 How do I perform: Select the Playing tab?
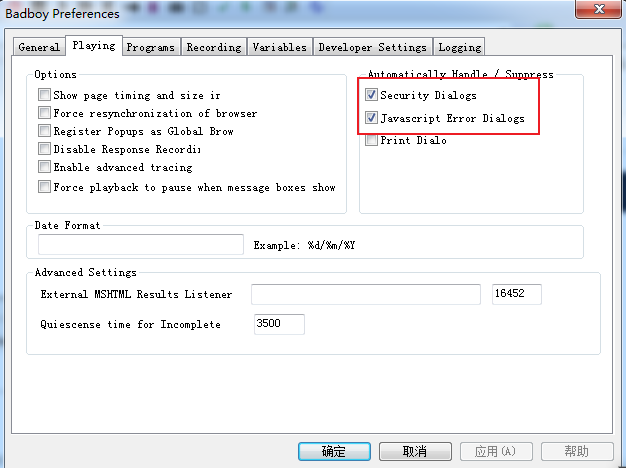94,46
